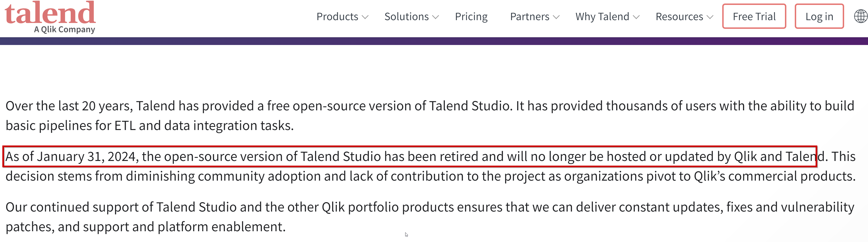Go to the Pricing page

click(x=471, y=17)
